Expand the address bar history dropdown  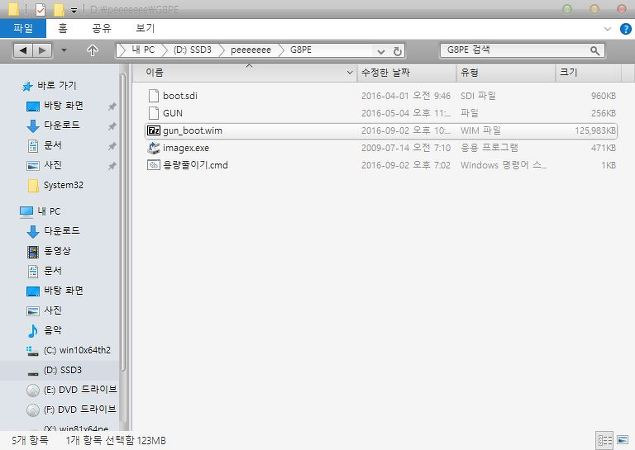(x=381, y=51)
